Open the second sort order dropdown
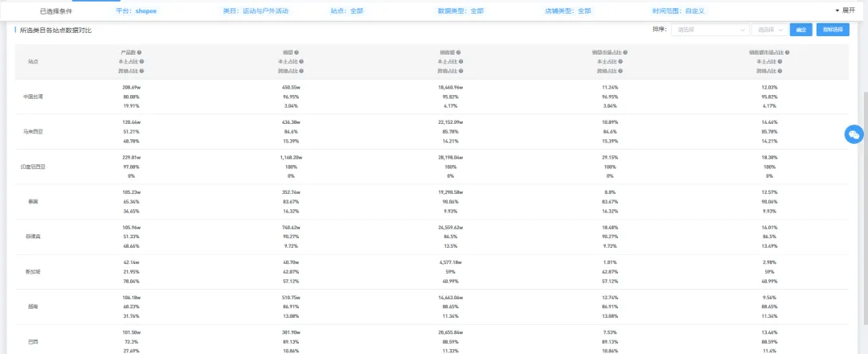 (x=769, y=29)
